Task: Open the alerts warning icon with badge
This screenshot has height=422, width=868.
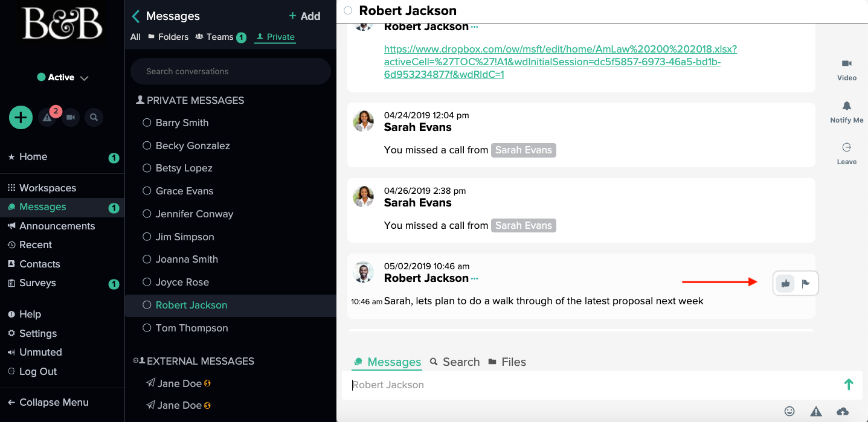Action: point(48,117)
